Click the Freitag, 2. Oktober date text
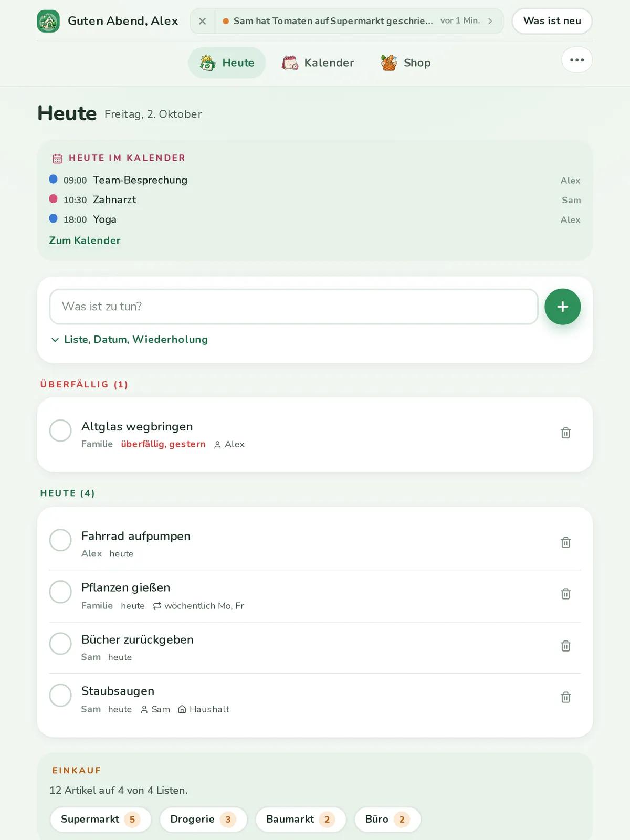This screenshot has width=630, height=840. coord(153,114)
